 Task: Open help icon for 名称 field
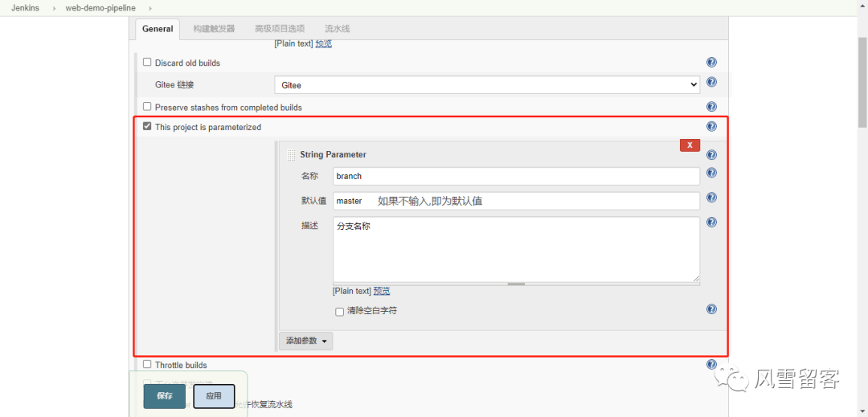coord(712,173)
